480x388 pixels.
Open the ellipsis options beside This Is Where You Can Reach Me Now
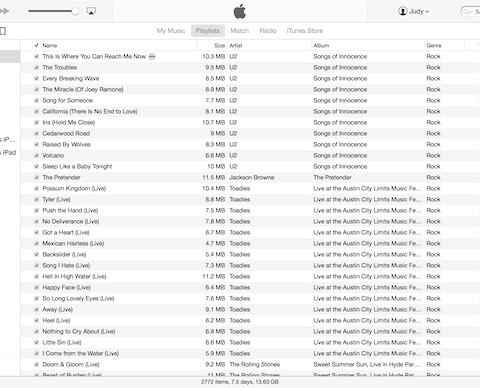coord(152,56)
